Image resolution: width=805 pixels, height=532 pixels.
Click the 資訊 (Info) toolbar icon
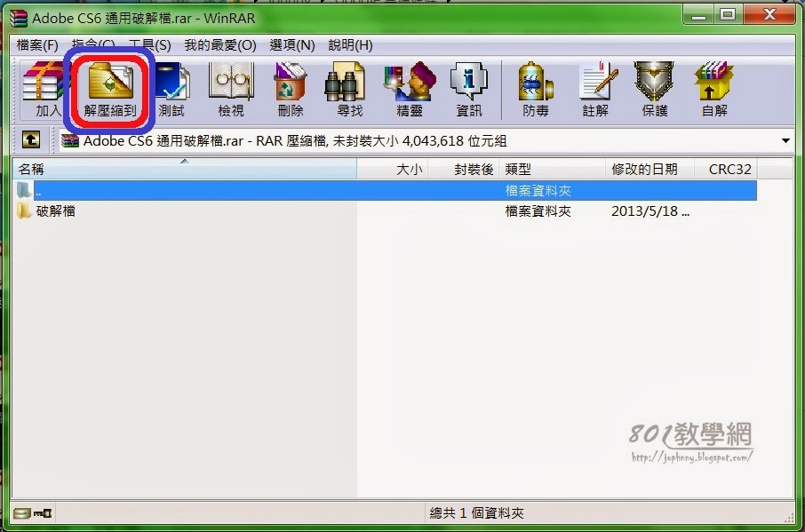pyautogui.click(x=469, y=88)
